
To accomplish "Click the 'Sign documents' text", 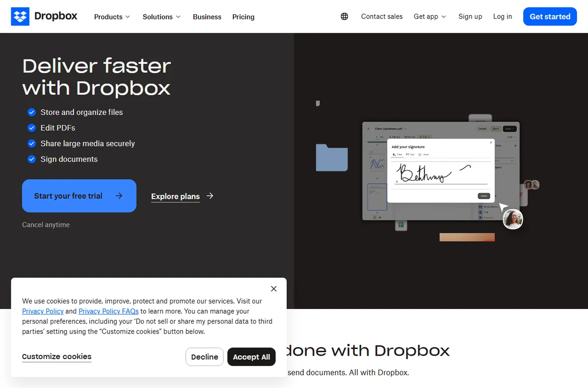I will pyautogui.click(x=69, y=159).
